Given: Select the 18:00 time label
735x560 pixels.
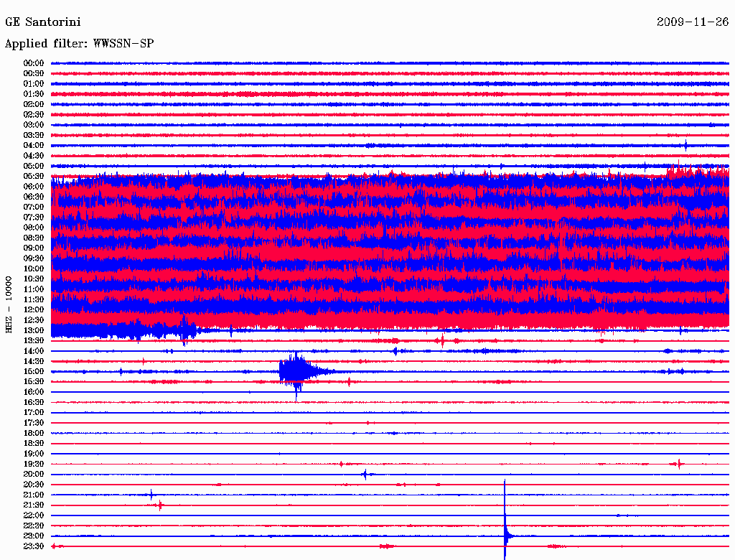Looking at the screenshot, I should pyautogui.click(x=34, y=434).
